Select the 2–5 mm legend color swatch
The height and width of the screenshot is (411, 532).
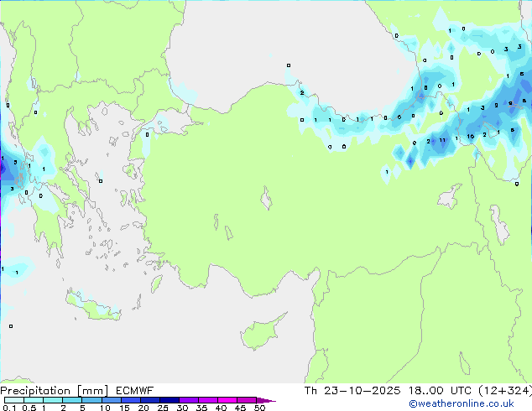72,400
